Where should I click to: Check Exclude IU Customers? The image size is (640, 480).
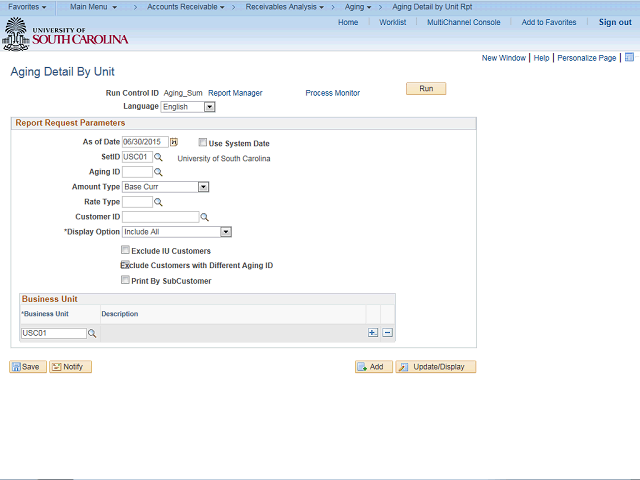[125, 249]
